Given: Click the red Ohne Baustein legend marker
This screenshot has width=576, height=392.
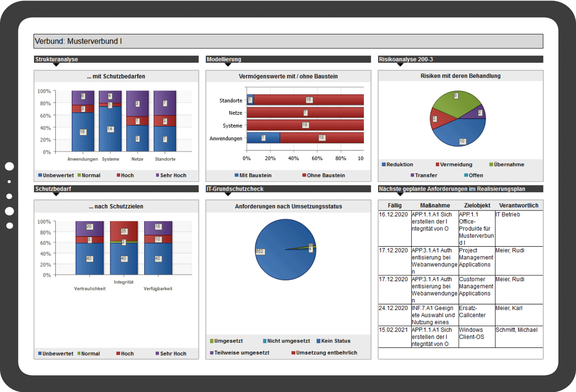Looking at the screenshot, I should (x=304, y=175).
